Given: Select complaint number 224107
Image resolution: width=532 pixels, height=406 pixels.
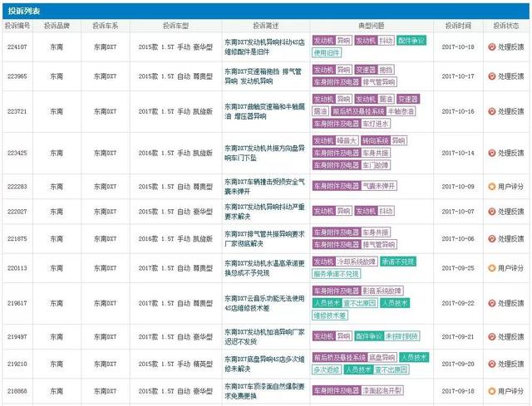Looking at the screenshot, I should (x=17, y=47).
